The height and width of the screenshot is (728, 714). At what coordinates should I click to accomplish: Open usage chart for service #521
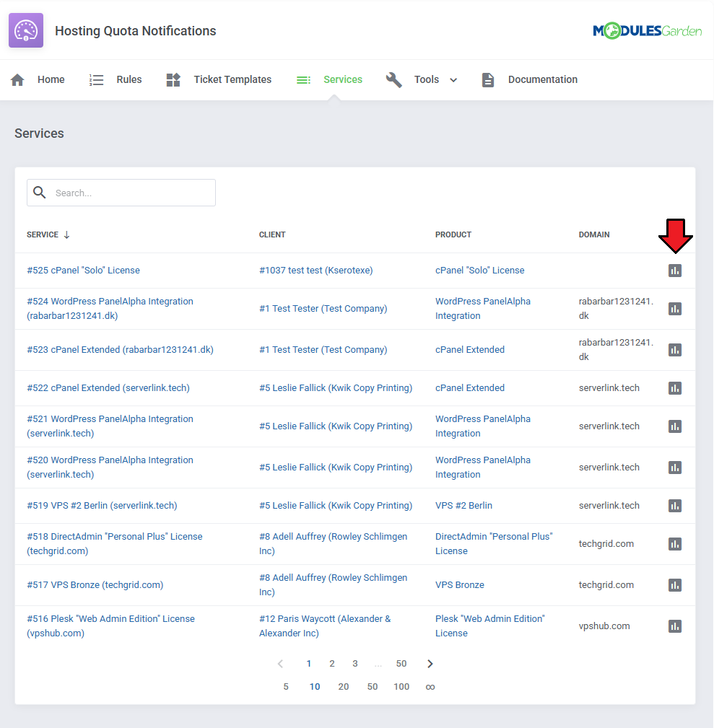675,426
